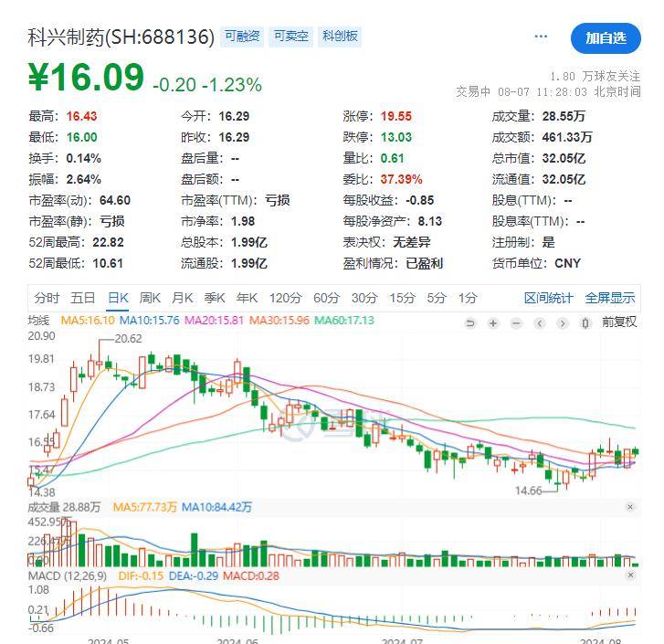Open 区间统计 range statistics link
This screenshot has height=644, width=664.
tap(548, 298)
